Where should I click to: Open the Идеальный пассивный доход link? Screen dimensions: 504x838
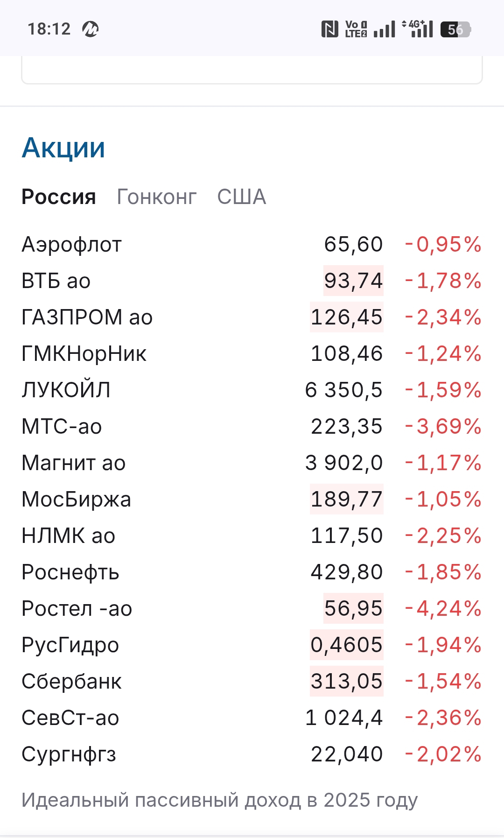tap(219, 800)
